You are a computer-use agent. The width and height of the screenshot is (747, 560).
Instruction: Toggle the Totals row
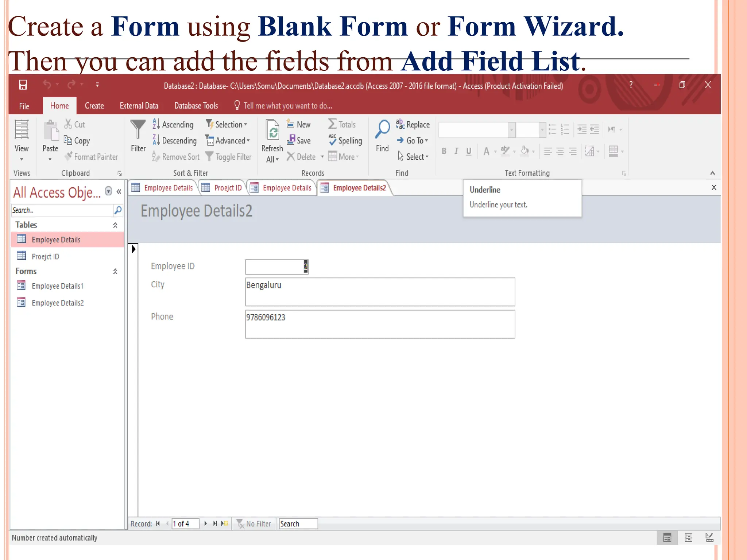pos(342,124)
